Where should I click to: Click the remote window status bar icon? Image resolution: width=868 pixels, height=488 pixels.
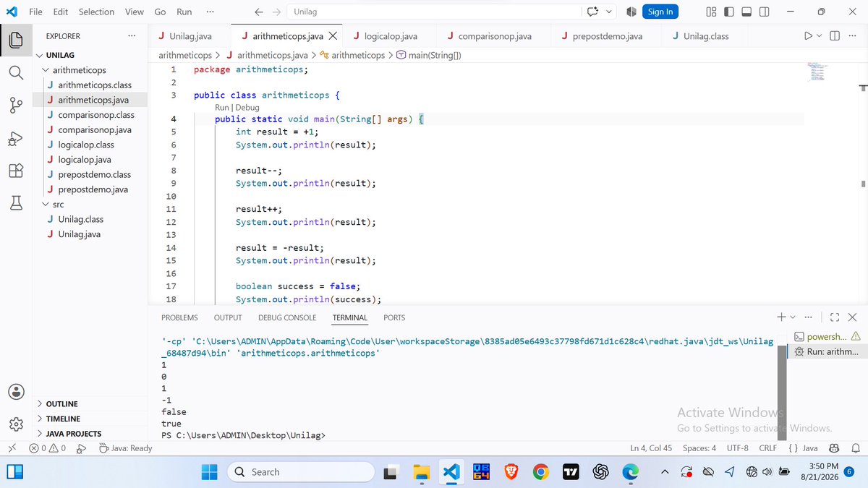coord(11,448)
